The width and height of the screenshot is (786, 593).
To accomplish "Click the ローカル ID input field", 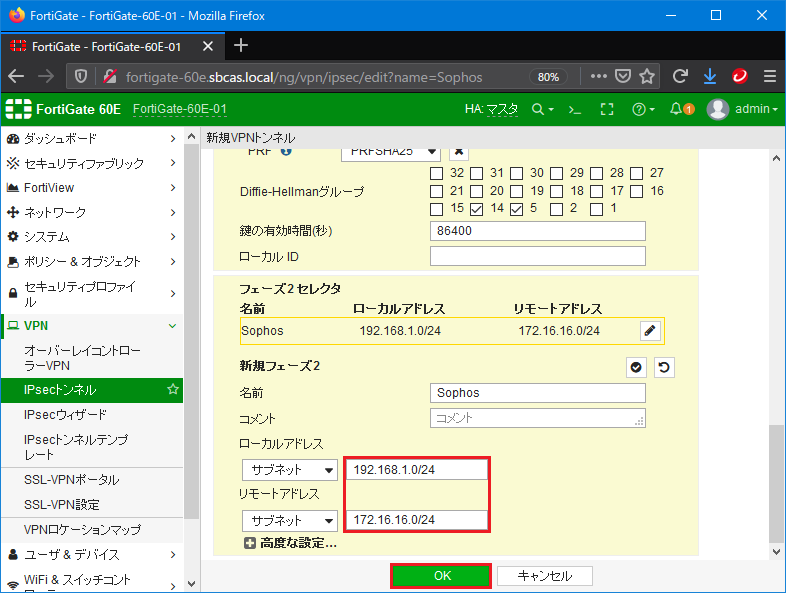I will point(538,257).
